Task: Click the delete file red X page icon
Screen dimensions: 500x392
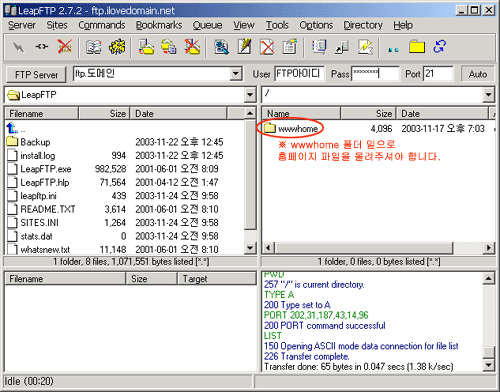Action: (x=267, y=47)
